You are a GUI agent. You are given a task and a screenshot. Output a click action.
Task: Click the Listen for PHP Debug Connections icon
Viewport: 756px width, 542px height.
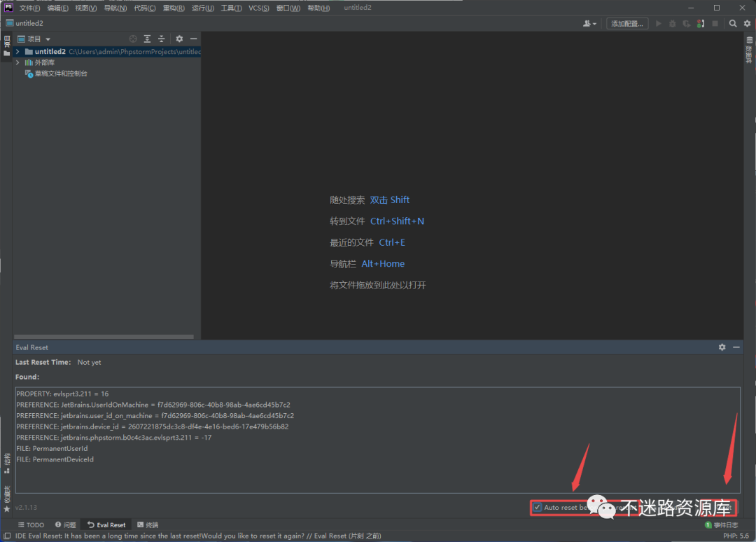(x=701, y=23)
